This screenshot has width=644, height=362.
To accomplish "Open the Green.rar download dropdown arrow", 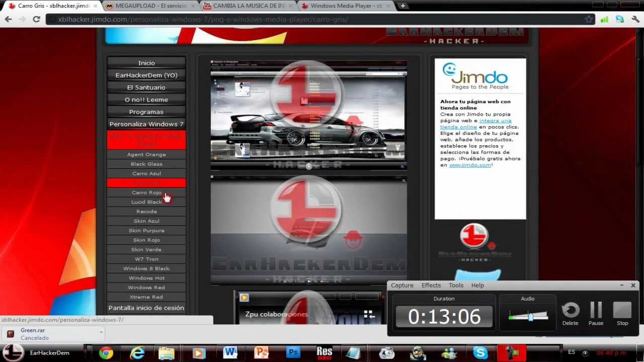I will [x=101, y=332].
